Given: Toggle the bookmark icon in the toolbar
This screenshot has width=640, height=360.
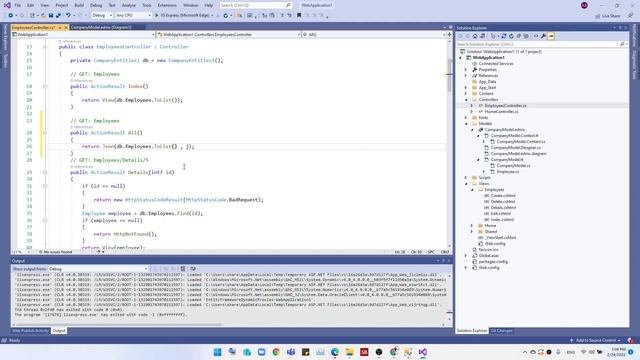Looking at the screenshot, I should click(299, 15).
